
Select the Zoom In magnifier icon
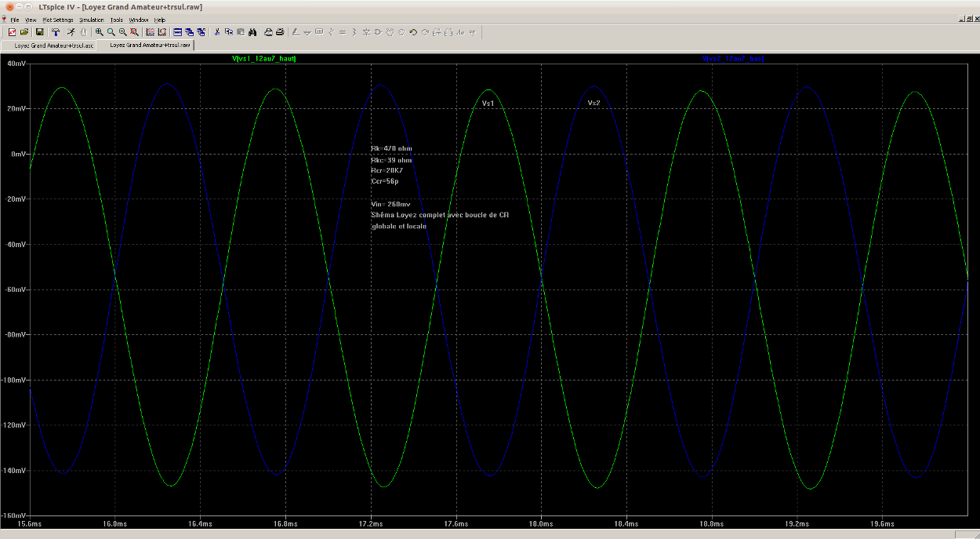[x=99, y=32]
